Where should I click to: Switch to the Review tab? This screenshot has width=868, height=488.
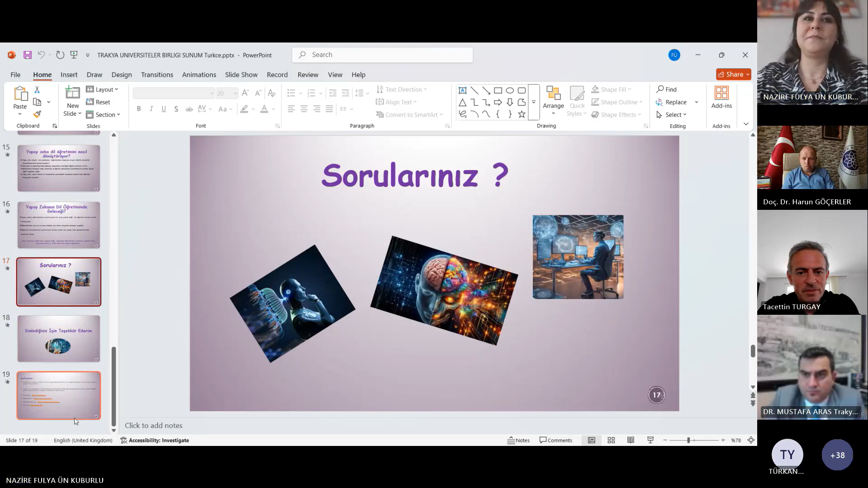pyautogui.click(x=308, y=75)
